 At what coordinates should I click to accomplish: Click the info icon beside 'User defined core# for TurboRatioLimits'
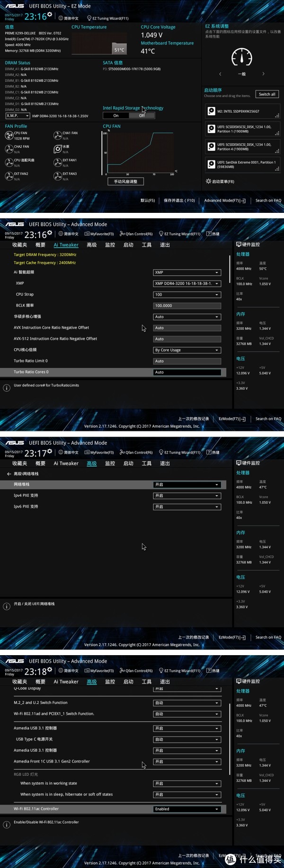tap(7, 388)
